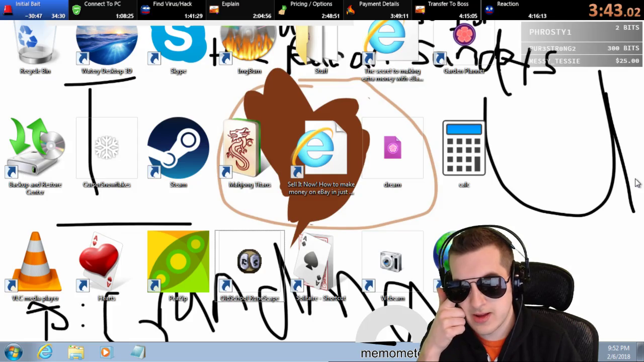Open the Solitaire - Shortcut icon
Screen dimensions: 644x362
tap(321, 266)
